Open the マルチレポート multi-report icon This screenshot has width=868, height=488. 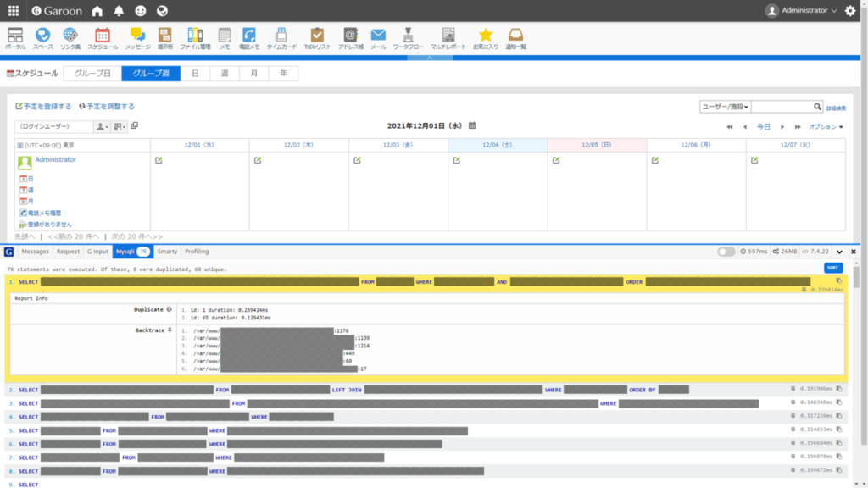[448, 39]
